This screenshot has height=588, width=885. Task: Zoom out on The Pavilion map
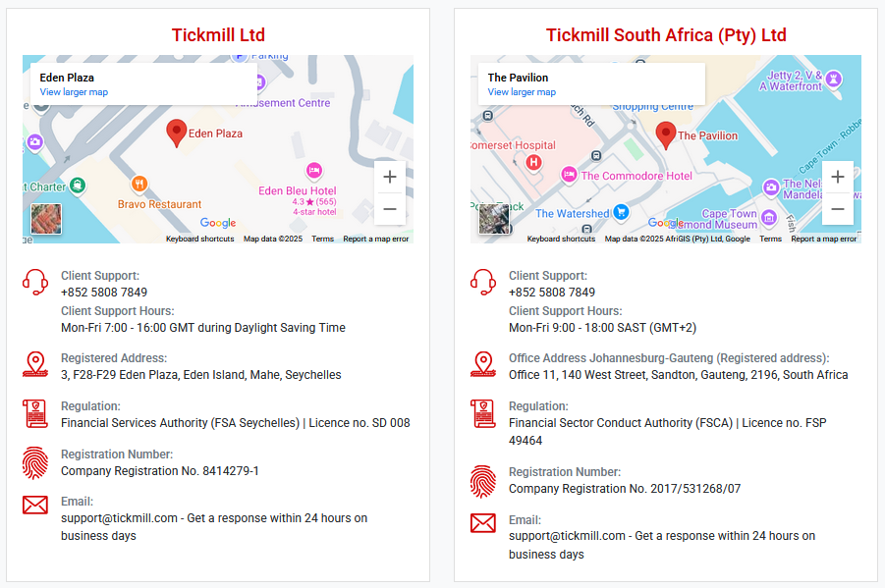[x=838, y=209]
